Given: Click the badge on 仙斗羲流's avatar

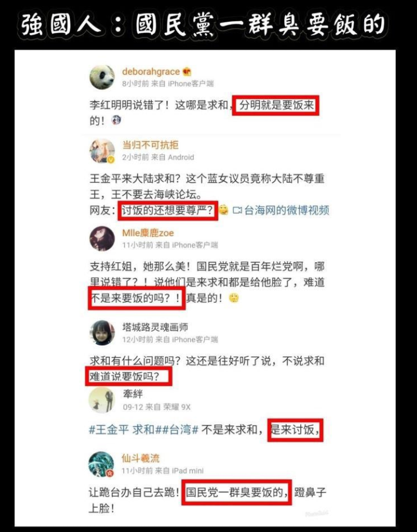Looking at the screenshot, I should 109,473.
